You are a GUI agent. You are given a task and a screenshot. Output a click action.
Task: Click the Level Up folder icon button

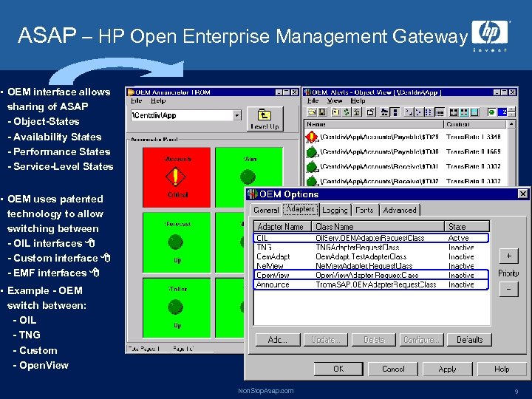(265, 119)
